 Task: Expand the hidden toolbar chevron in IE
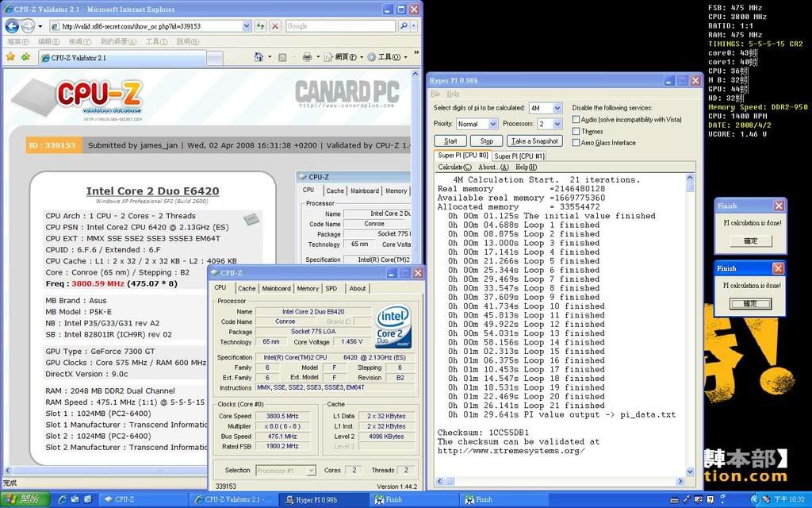416,53
